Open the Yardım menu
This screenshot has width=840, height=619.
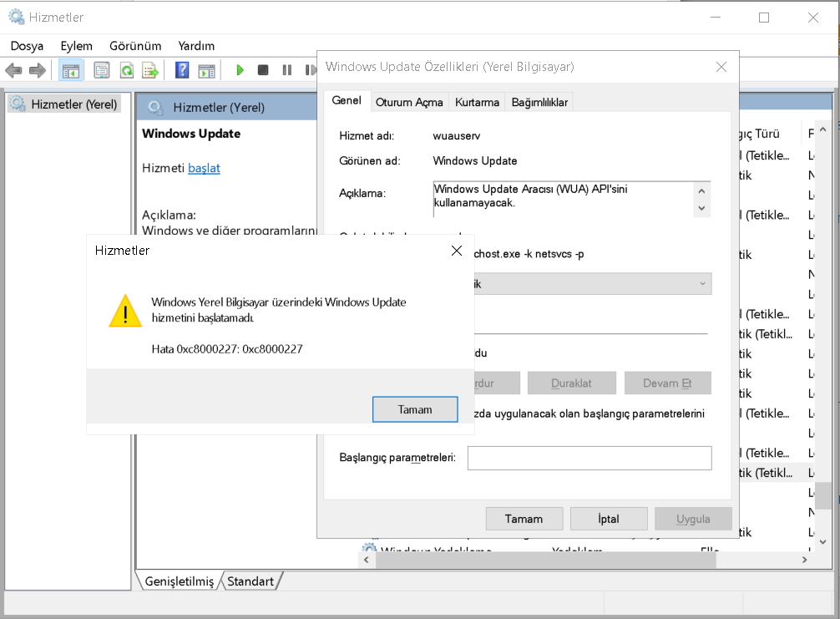pos(196,46)
